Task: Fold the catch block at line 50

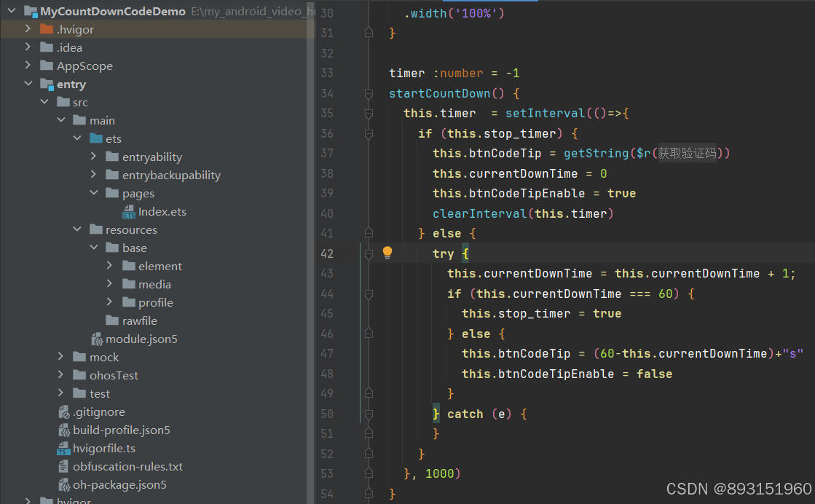Action: [369, 414]
